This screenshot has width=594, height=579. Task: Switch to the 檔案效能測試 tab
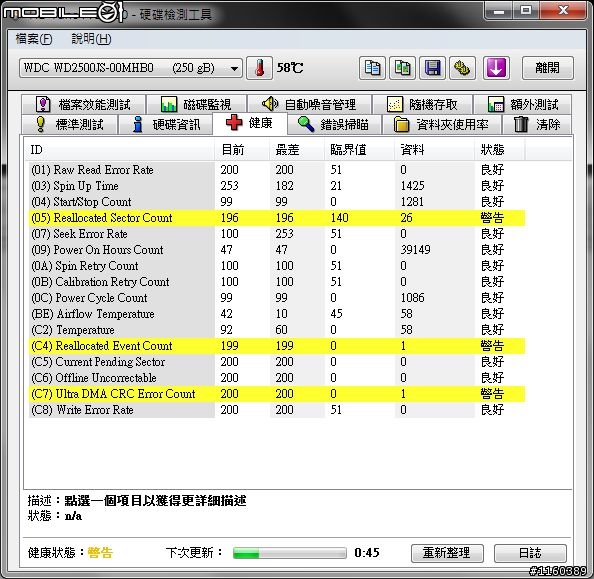point(83,104)
